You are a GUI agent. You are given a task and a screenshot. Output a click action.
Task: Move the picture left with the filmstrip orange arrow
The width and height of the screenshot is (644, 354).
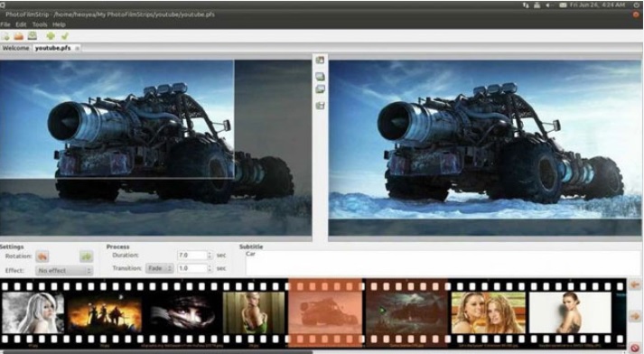tap(635, 284)
